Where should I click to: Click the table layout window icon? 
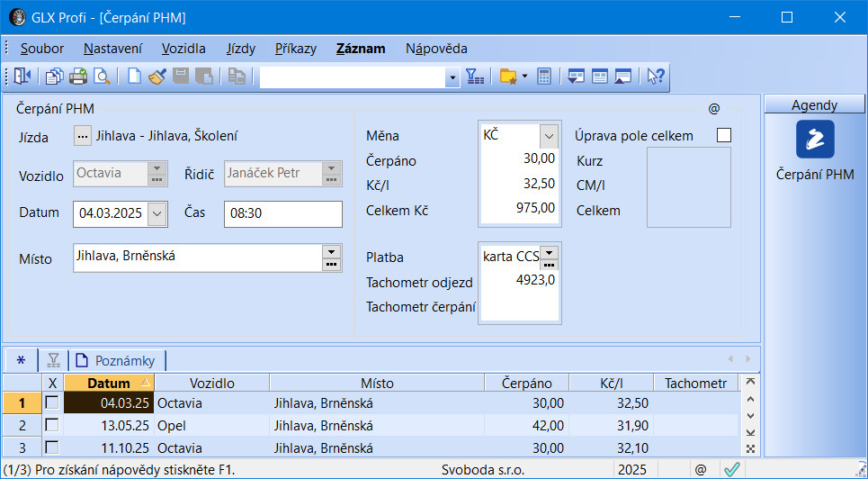pyautogui.click(x=600, y=77)
